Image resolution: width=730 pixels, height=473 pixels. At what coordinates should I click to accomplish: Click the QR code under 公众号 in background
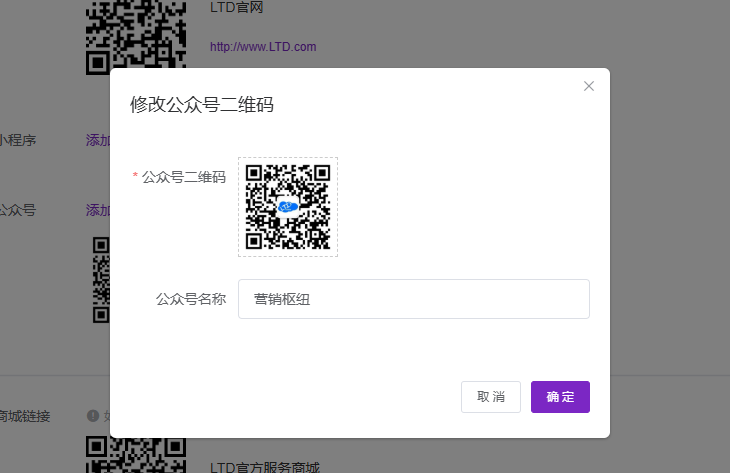[x=101, y=280]
